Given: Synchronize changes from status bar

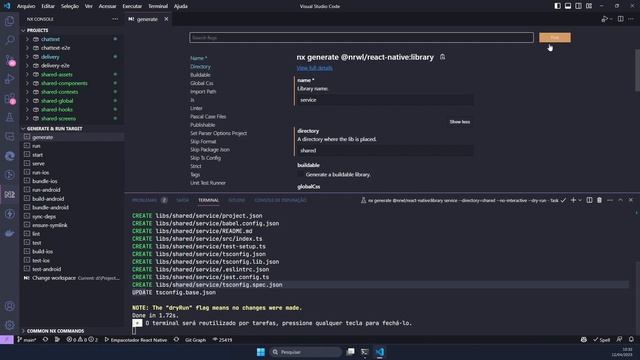Looking at the screenshot, I should (x=45, y=340).
